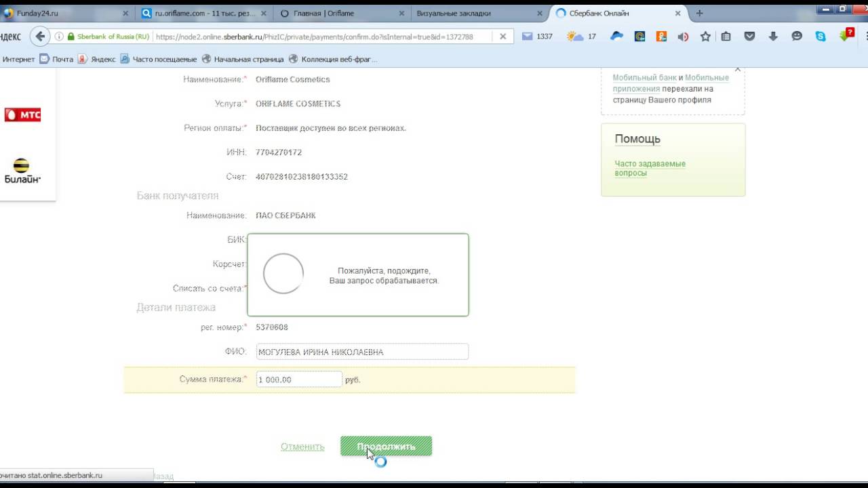The height and width of the screenshot is (488, 868).
Task: Click the ФИО input field
Action: (362, 352)
